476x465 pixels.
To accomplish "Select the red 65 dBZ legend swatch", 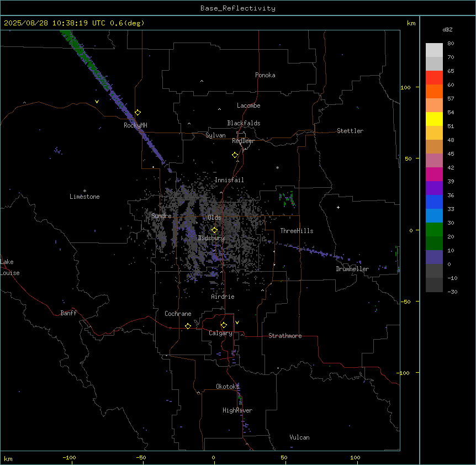I will point(434,77).
